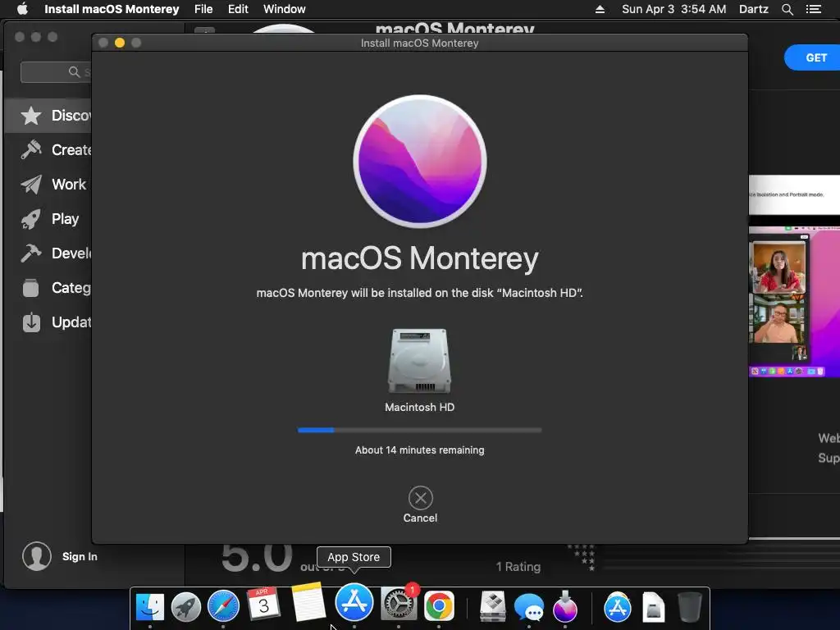The width and height of the screenshot is (840, 630).
Task: Click the account avatar in App Store
Action: point(37,556)
